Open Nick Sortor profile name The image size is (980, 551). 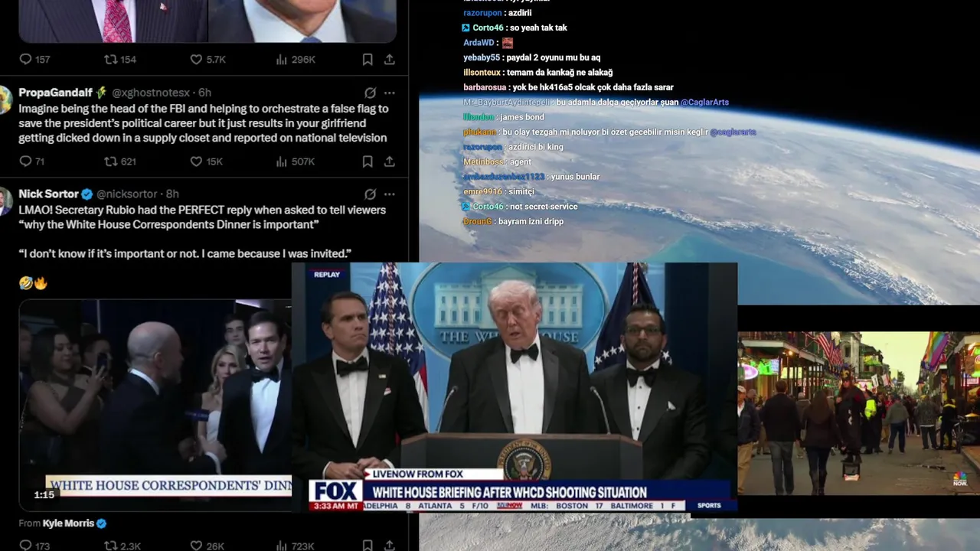point(48,194)
